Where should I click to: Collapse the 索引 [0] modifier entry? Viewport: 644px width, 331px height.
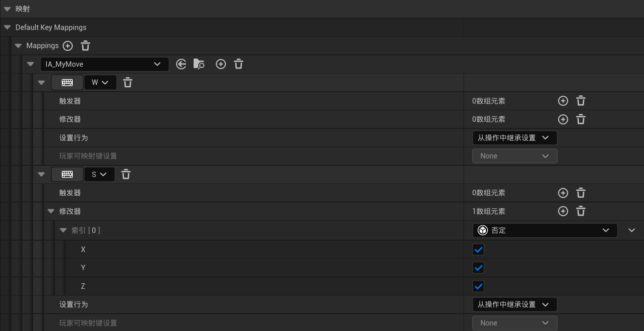(x=63, y=231)
